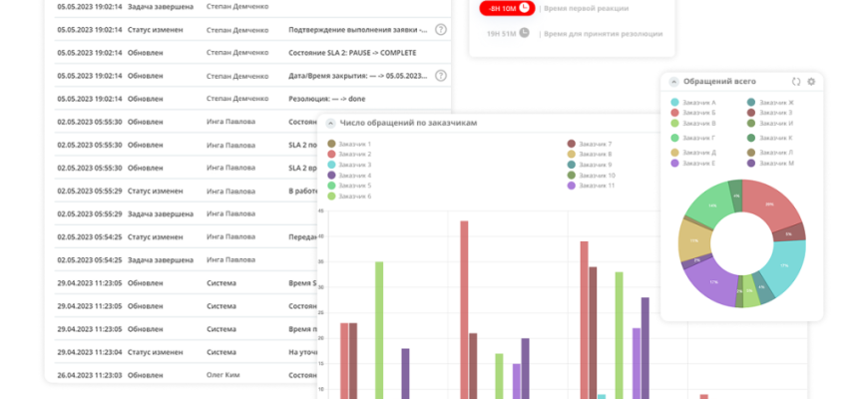Click white clock icon in red -8H 10M badge

click(x=526, y=8)
